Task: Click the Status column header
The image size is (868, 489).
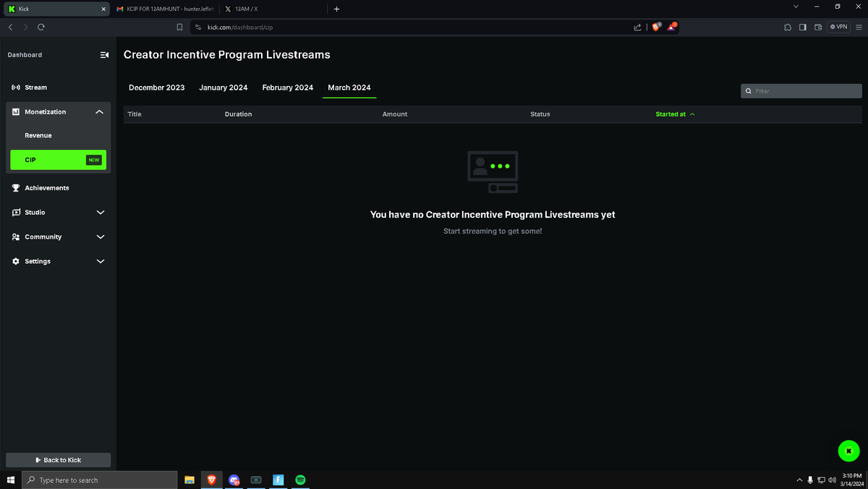Action: pyautogui.click(x=540, y=114)
